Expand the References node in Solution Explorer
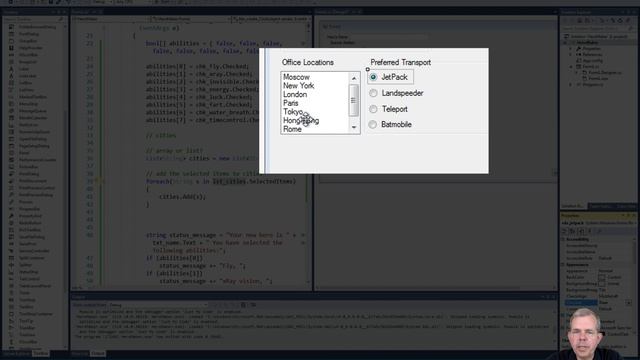Screen dimensions: 640x360 click(571, 54)
